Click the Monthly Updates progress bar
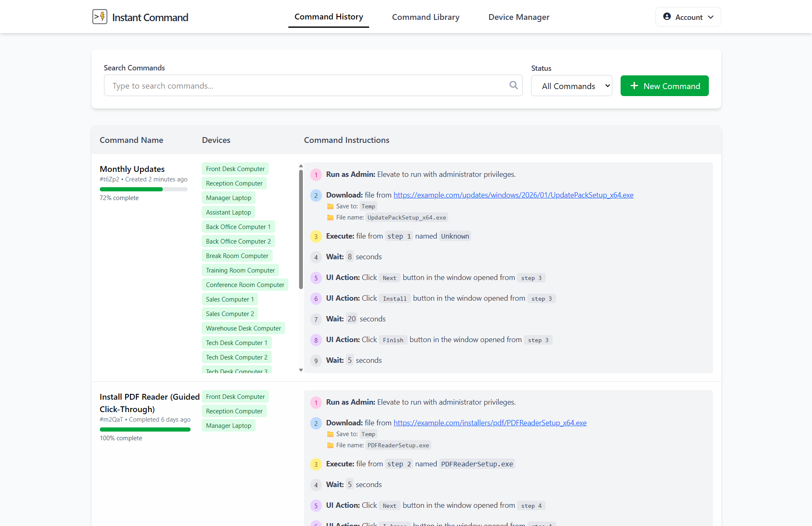This screenshot has width=812, height=526. coord(143,189)
